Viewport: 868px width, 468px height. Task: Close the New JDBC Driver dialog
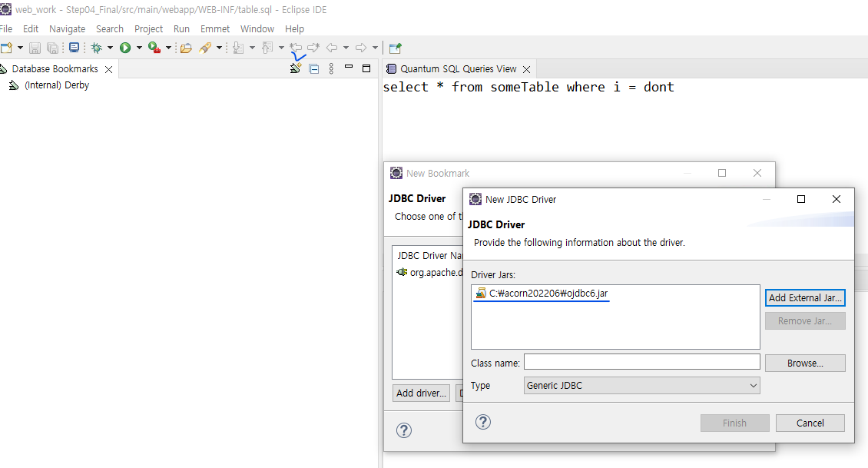tap(837, 199)
